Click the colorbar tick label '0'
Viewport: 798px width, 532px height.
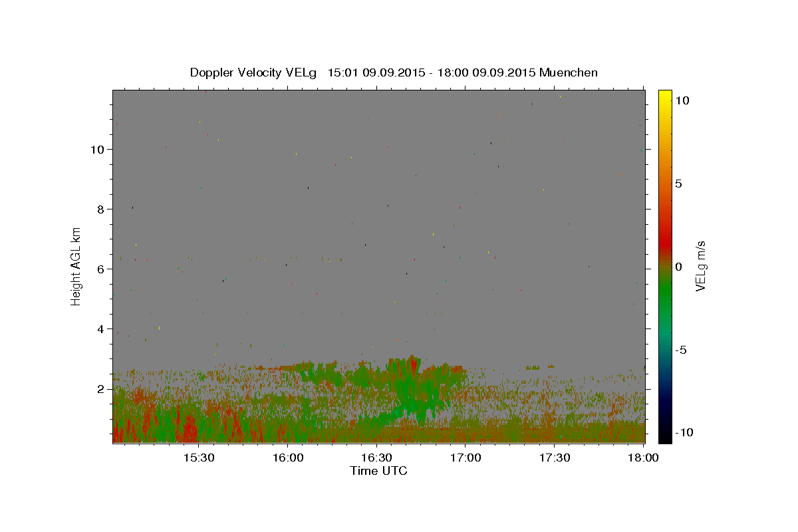click(678, 267)
